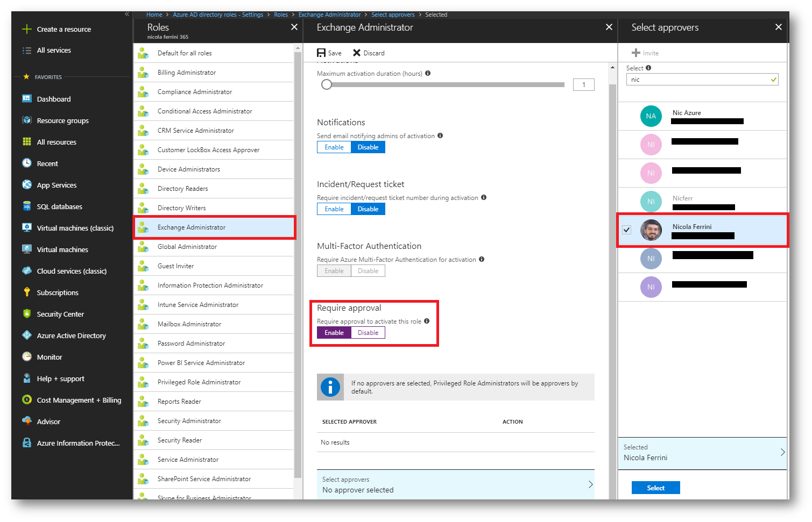This screenshot has width=812, height=522.
Task: Click the Save floppy disk icon
Action: point(321,53)
